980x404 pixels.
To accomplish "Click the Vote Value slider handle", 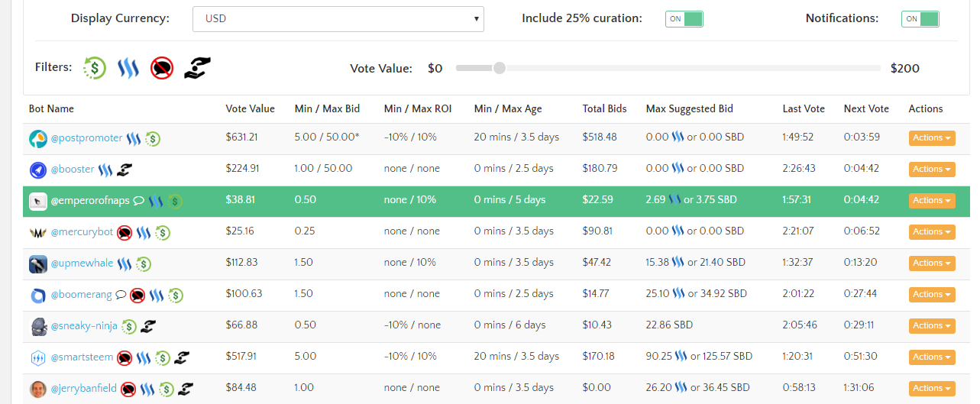I will pyautogui.click(x=500, y=68).
